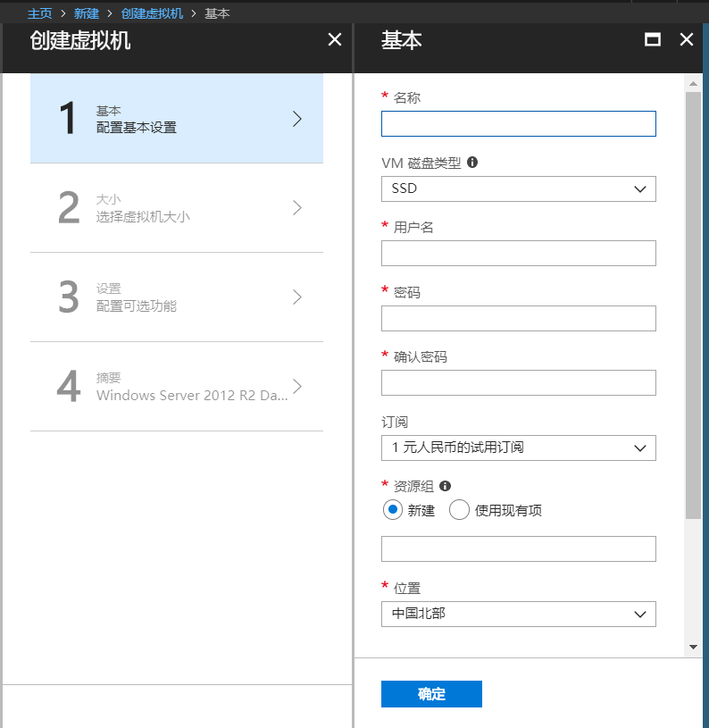709x728 pixels.
Task: Close the 创建虚拟机 blade
Action: (x=335, y=39)
